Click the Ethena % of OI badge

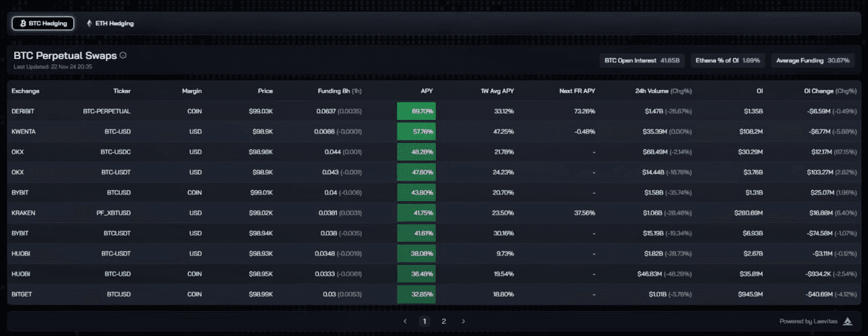pyautogui.click(x=728, y=60)
